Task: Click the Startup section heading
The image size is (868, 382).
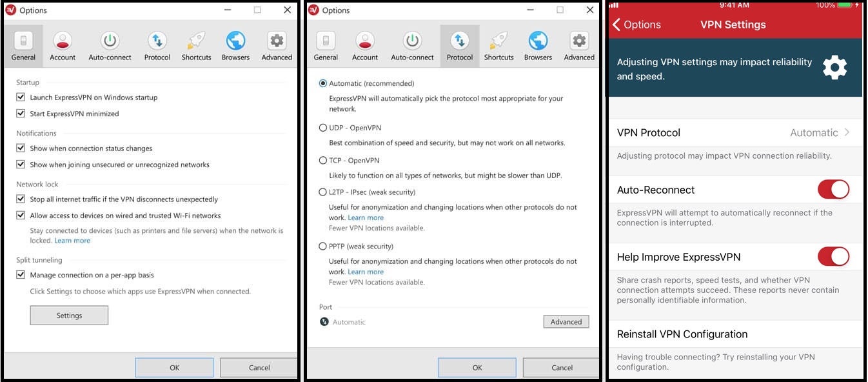Action: [28, 83]
